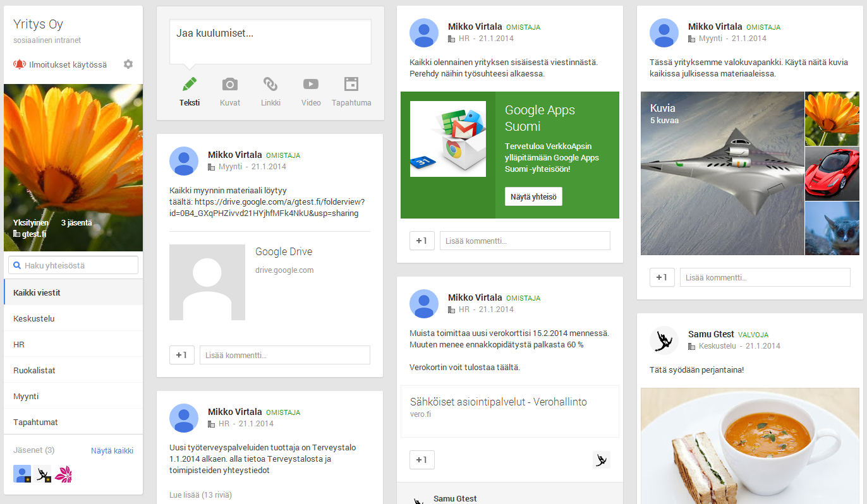Viewport: 867px width, 504px height.
Task: Pick the Tapahtuma calendar icon
Action: [351, 84]
